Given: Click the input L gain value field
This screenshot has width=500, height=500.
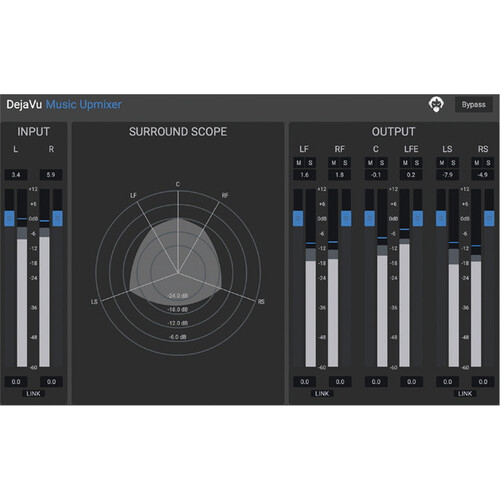Looking at the screenshot, I should 16,382.
